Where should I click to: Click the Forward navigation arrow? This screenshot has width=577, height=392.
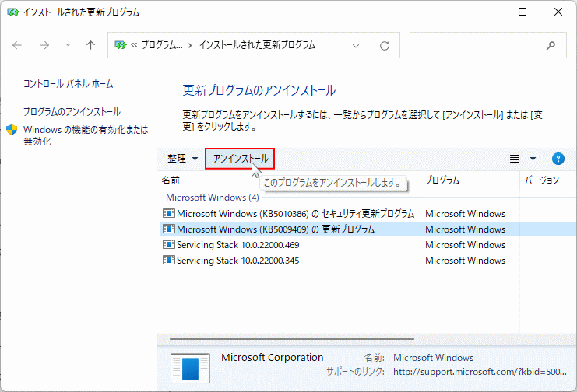(x=44, y=45)
